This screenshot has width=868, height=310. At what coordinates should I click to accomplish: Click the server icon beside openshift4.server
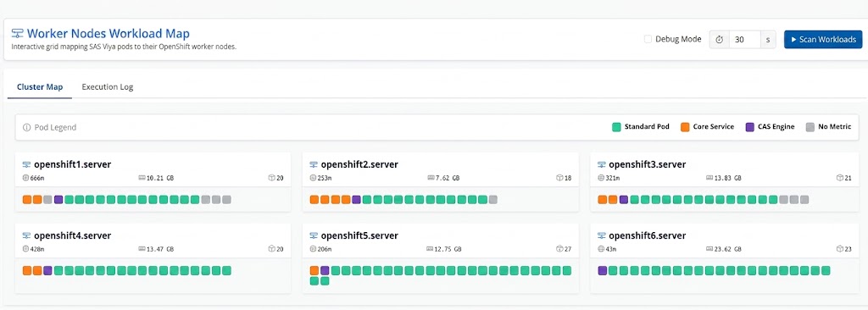[26, 235]
